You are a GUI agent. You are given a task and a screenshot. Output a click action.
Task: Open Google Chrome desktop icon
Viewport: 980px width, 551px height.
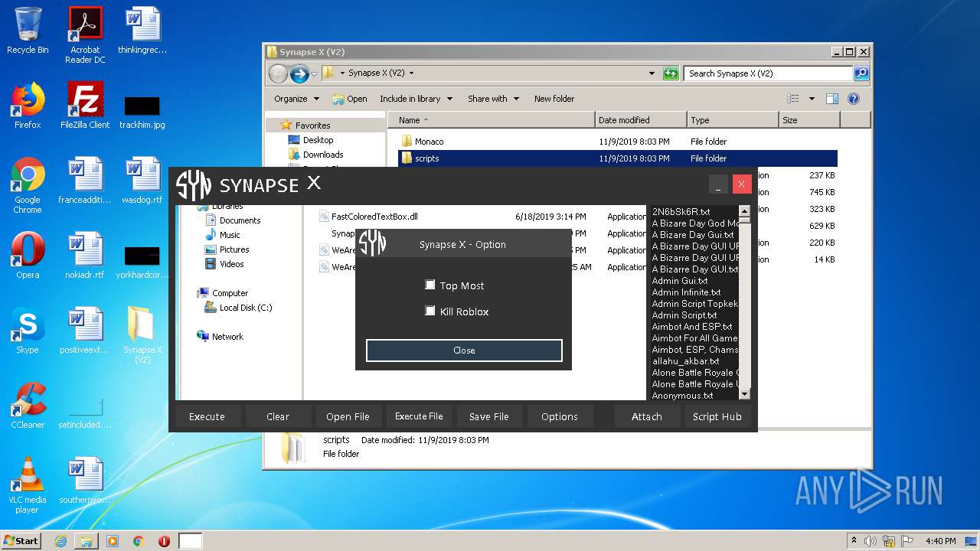28,184
